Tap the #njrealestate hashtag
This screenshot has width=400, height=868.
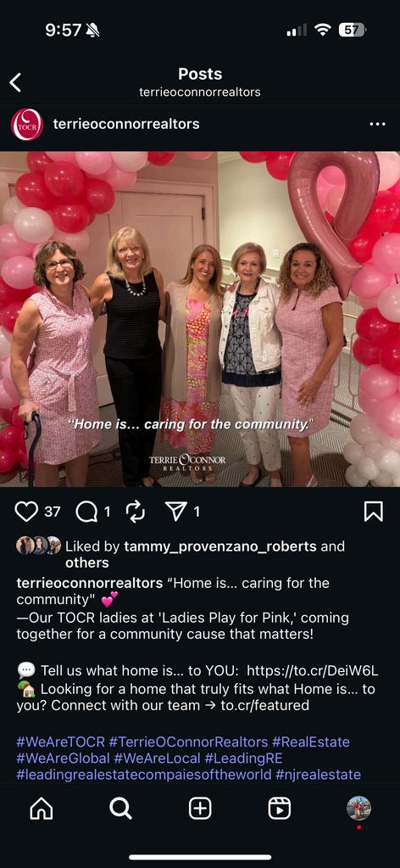point(318,774)
